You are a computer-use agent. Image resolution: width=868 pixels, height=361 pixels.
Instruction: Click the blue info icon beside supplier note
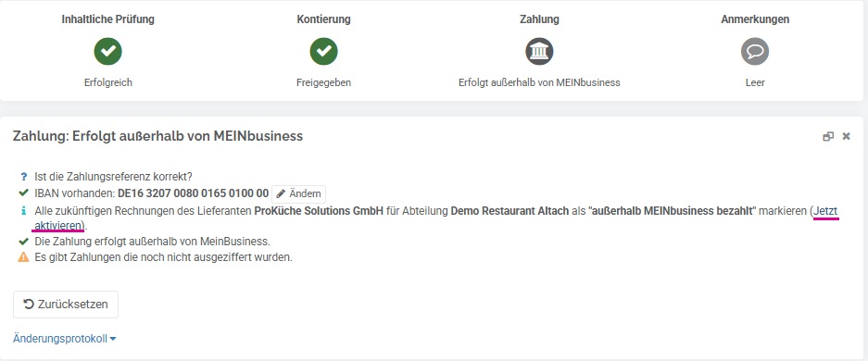23,211
